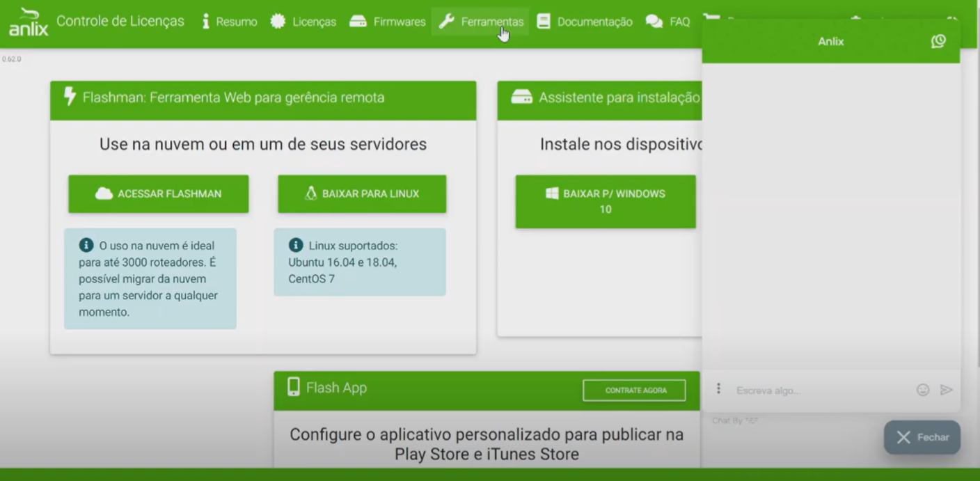Viewport: 980px width, 481px height.
Task: Click the anlix logo in the top bar
Action: (28, 22)
